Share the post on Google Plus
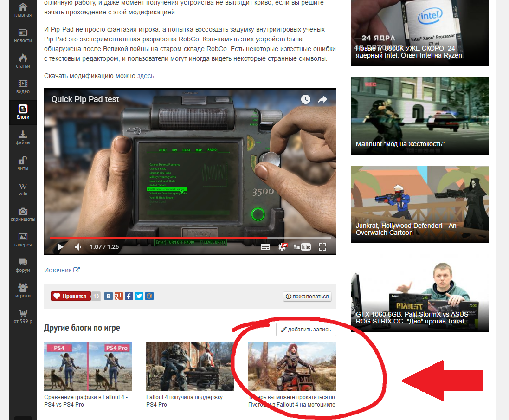The image size is (509, 420). point(118,296)
